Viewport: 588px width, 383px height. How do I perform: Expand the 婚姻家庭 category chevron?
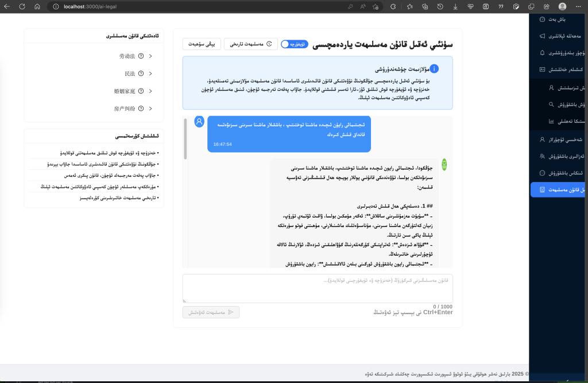(150, 91)
